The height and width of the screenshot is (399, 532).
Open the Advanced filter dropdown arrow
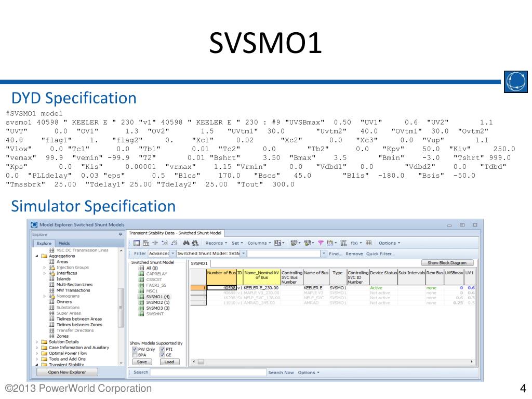(x=172, y=254)
